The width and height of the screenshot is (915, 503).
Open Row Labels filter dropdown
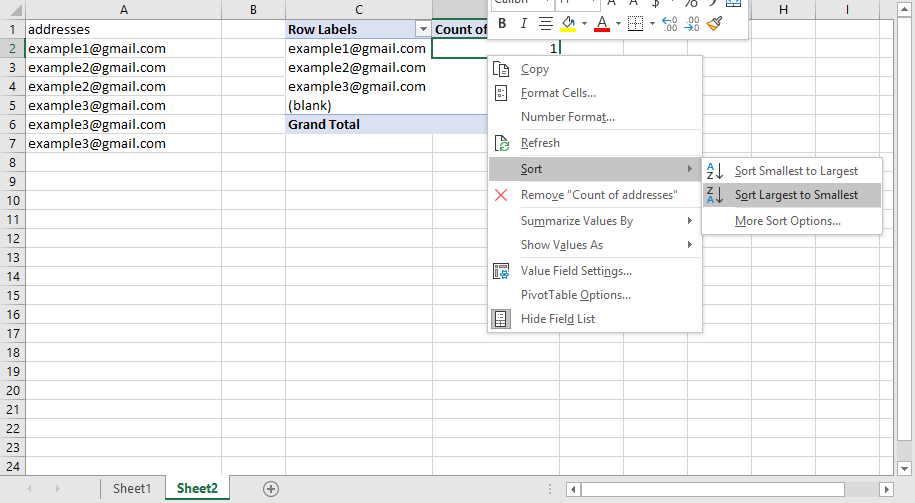(x=423, y=29)
